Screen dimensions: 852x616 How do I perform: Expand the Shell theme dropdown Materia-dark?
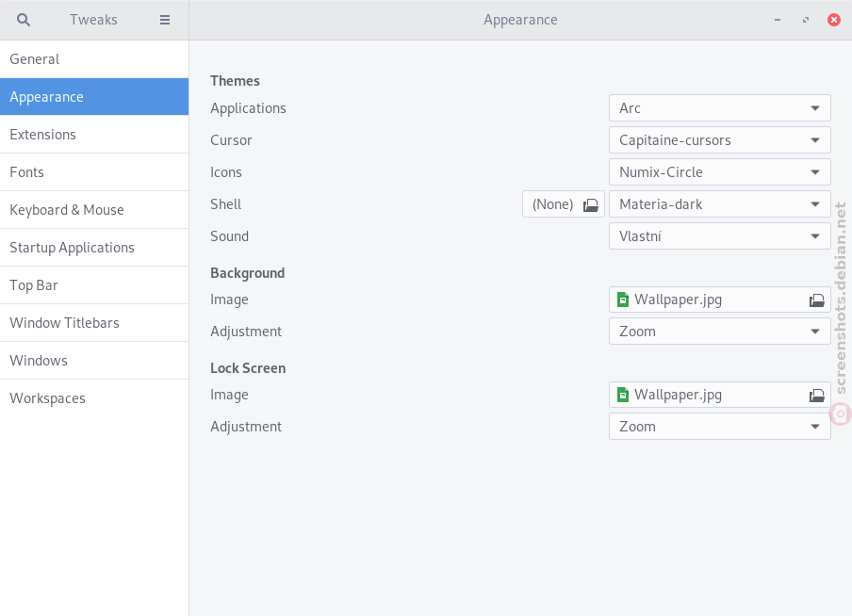(719, 204)
